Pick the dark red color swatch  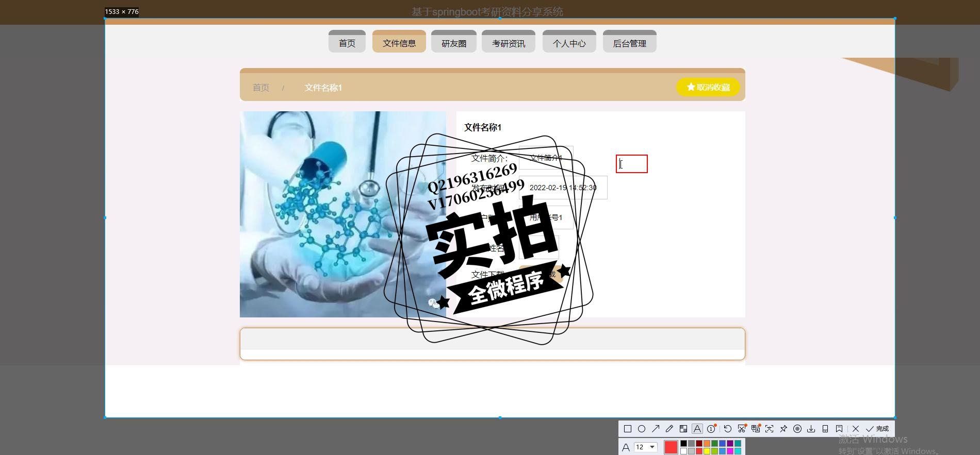coord(699,443)
